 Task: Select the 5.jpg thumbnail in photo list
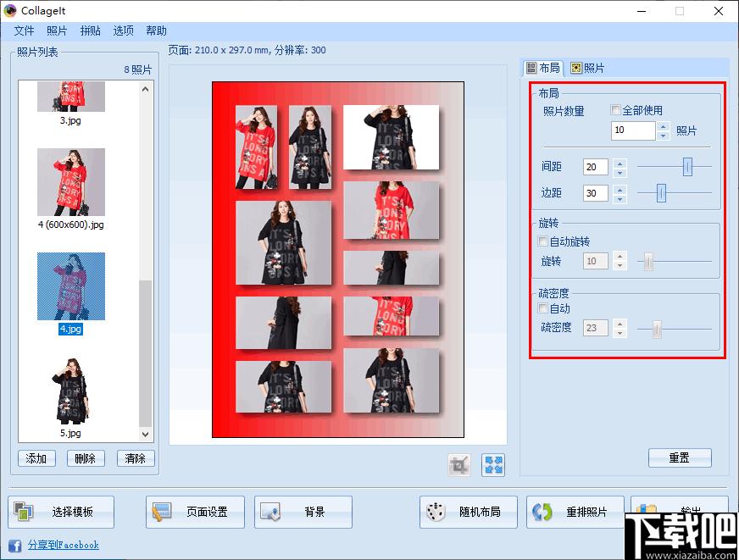[71, 391]
